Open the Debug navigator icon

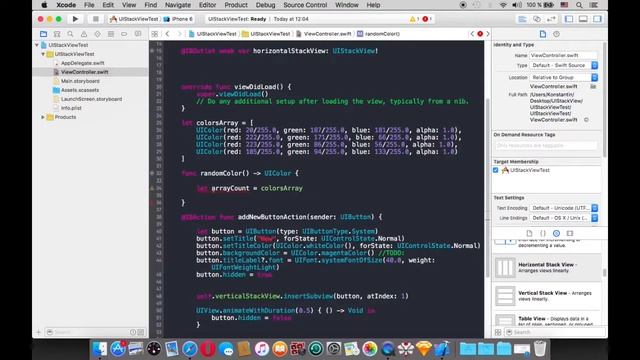[111, 34]
